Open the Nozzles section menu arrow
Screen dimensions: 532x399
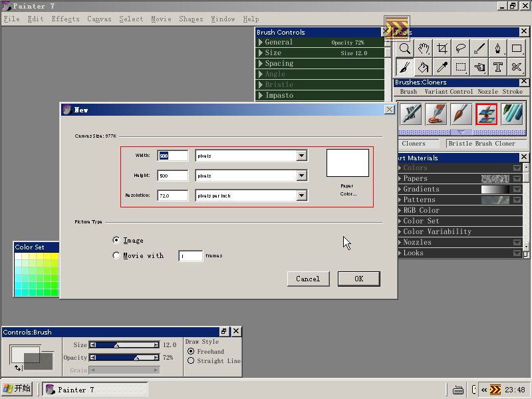tap(517, 242)
